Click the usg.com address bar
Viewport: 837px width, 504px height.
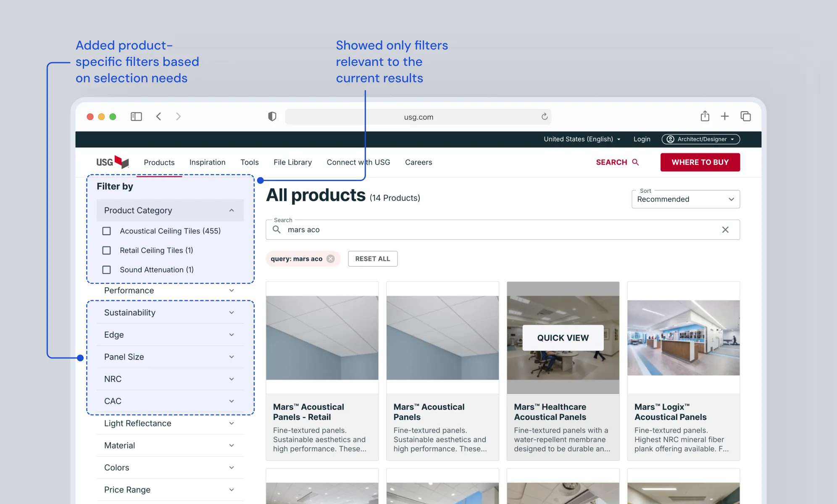pos(418,117)
